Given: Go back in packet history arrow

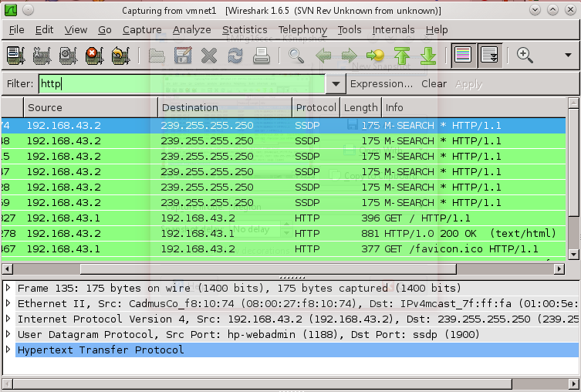Looking at the screenshot, I should tap(323, 56).
